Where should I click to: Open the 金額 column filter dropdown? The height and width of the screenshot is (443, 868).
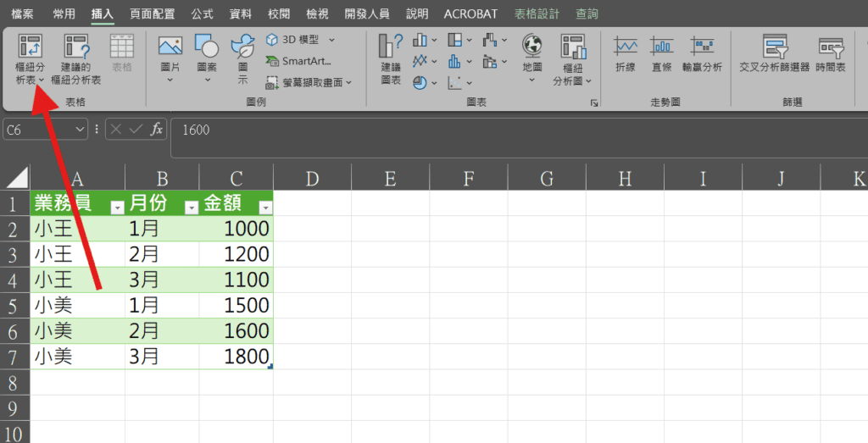265,208
